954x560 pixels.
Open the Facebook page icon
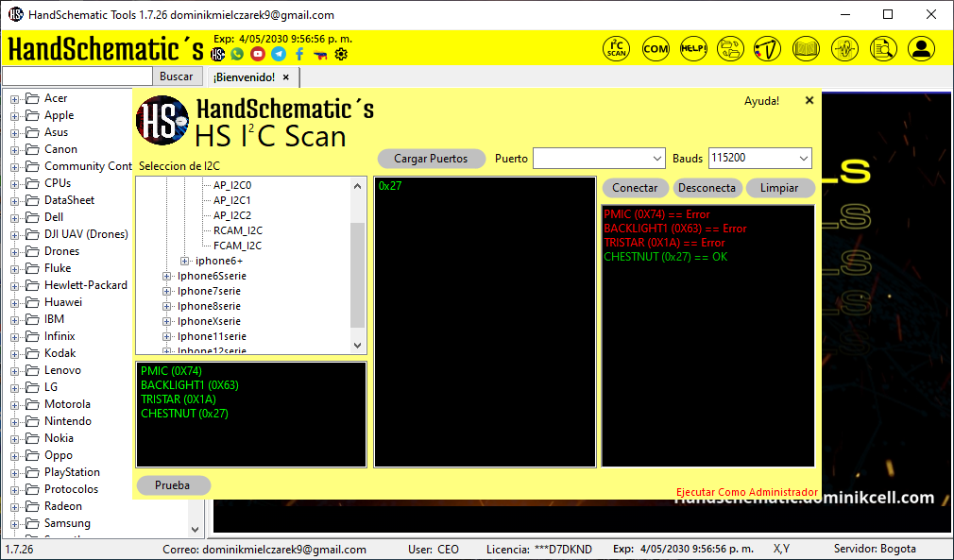click(x=299, y=54)
